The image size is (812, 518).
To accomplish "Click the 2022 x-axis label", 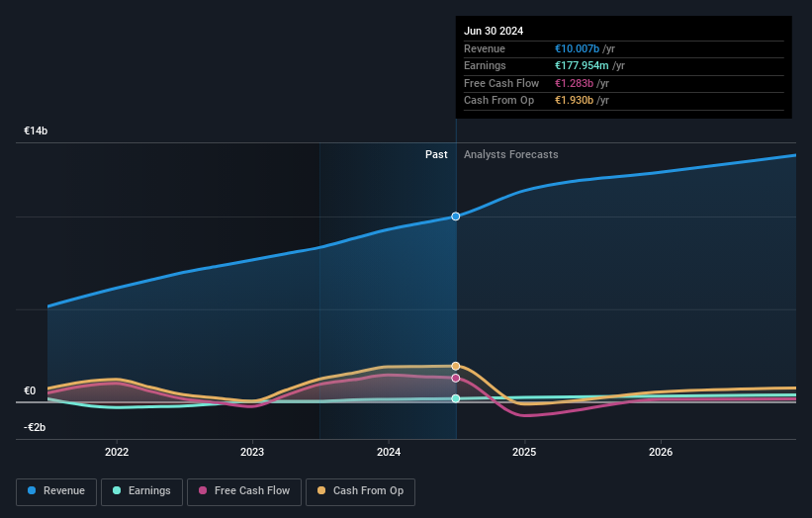I will [117, 452].
